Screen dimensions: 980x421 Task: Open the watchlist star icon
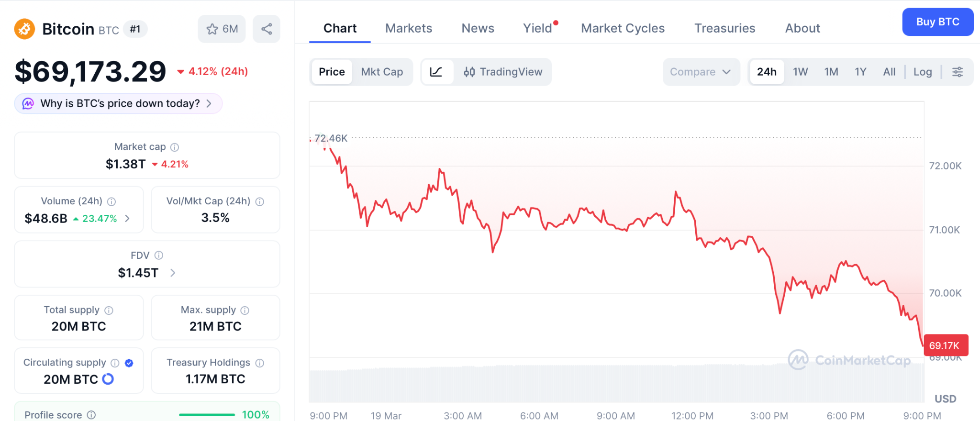tap(212, 29)
